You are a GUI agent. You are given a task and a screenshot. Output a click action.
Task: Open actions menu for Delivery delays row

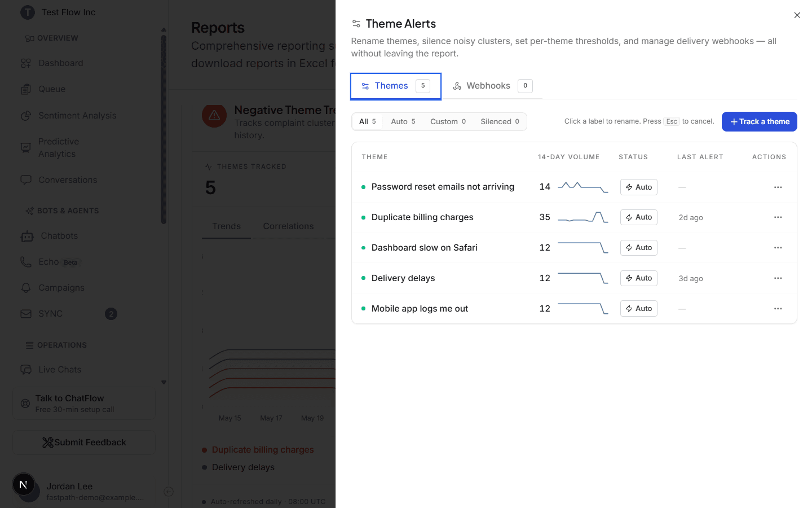(778, 278)
